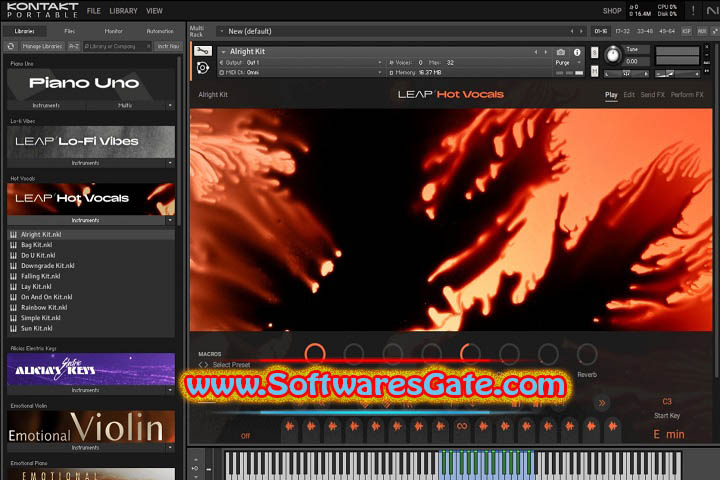Click the blue sample range slider bar

[x=374, y=412]
